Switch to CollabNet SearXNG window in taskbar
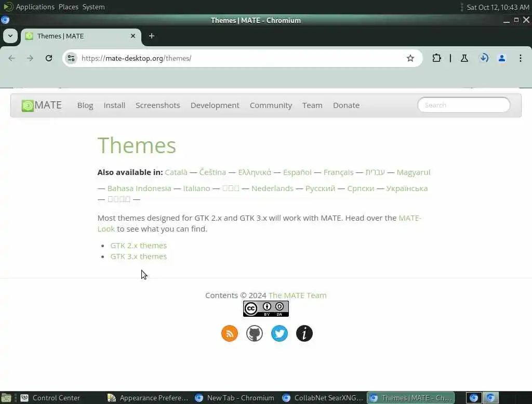This screenshot has width=532, height=404. click(x=323, y=398)
